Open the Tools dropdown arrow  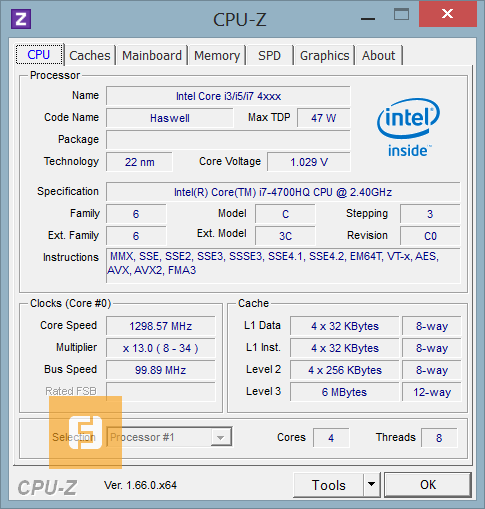(x=371, y=484)
